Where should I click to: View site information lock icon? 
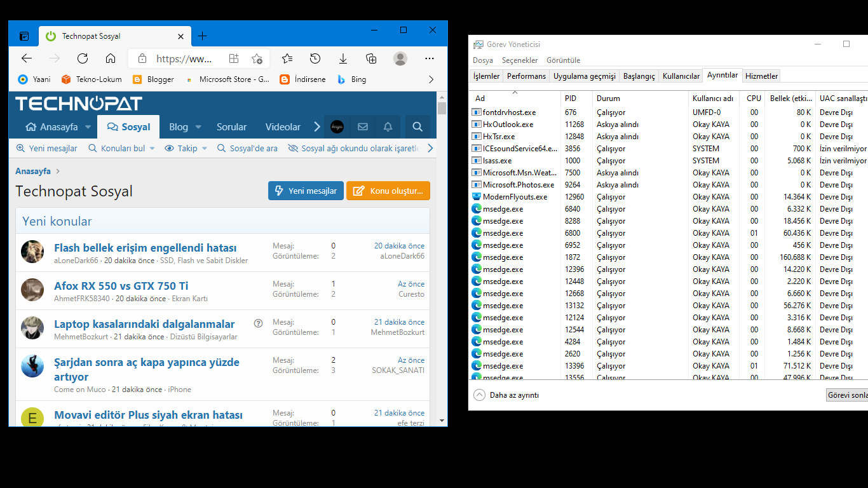click(x=142, y=58)
